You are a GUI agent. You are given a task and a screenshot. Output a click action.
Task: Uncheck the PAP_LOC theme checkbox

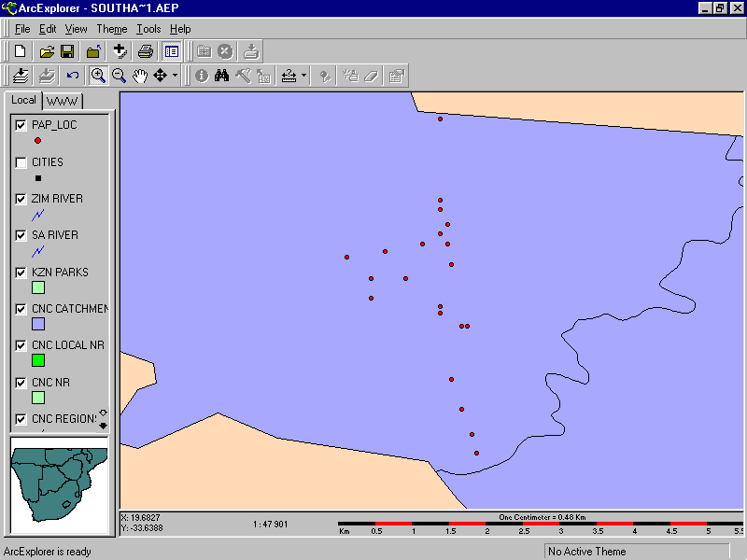[x=21, y=125]
